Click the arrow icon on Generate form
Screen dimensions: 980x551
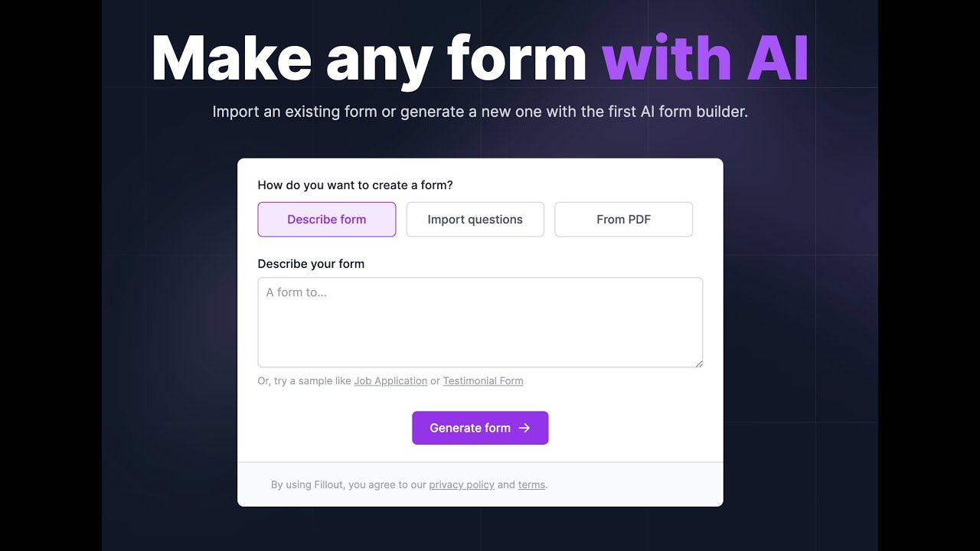tap(524, 428)
